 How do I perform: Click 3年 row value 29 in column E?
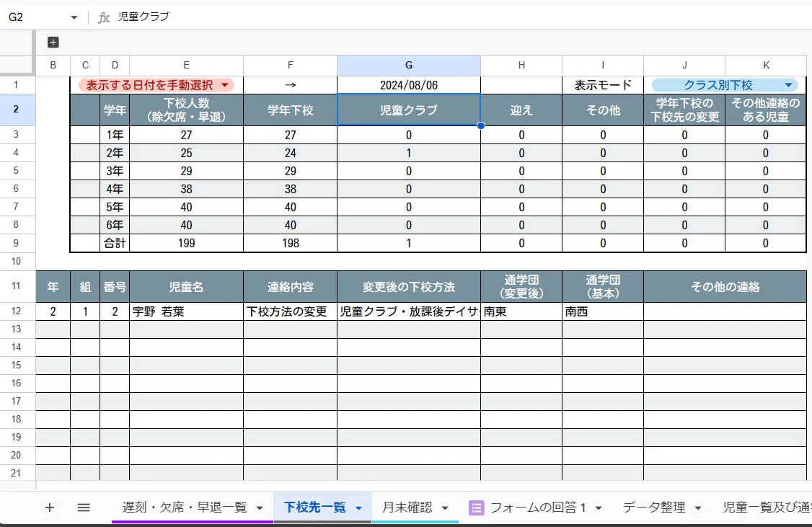pyautogui.click(x=187, y=171)
